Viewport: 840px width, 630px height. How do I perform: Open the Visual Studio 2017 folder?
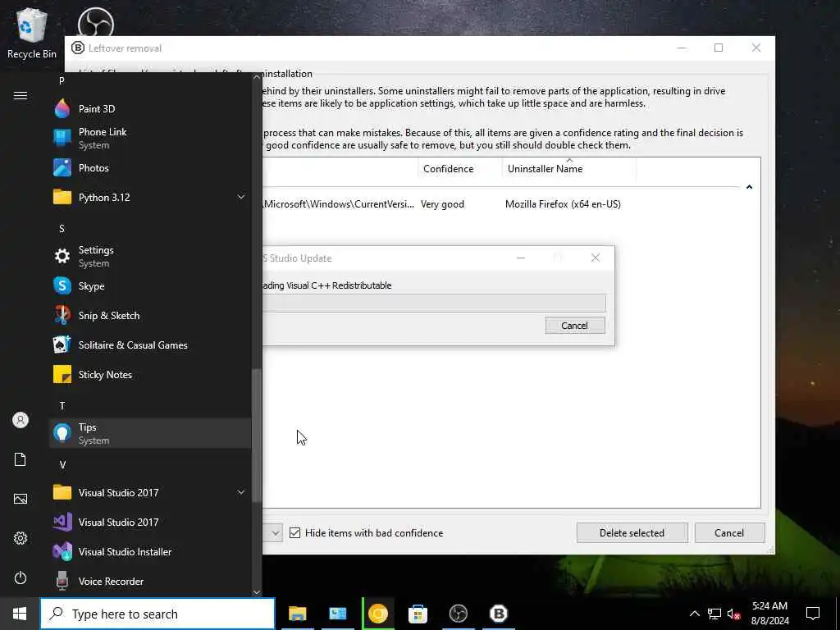coord(150,492)
